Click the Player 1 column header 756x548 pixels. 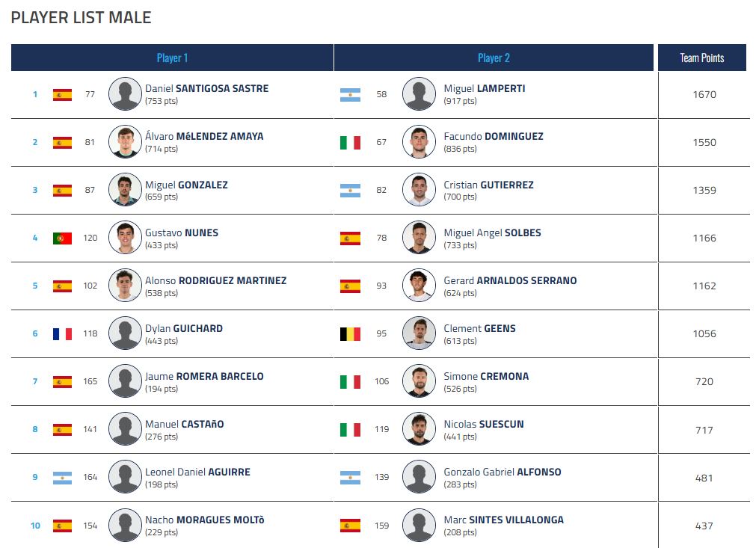coord(172,58)
